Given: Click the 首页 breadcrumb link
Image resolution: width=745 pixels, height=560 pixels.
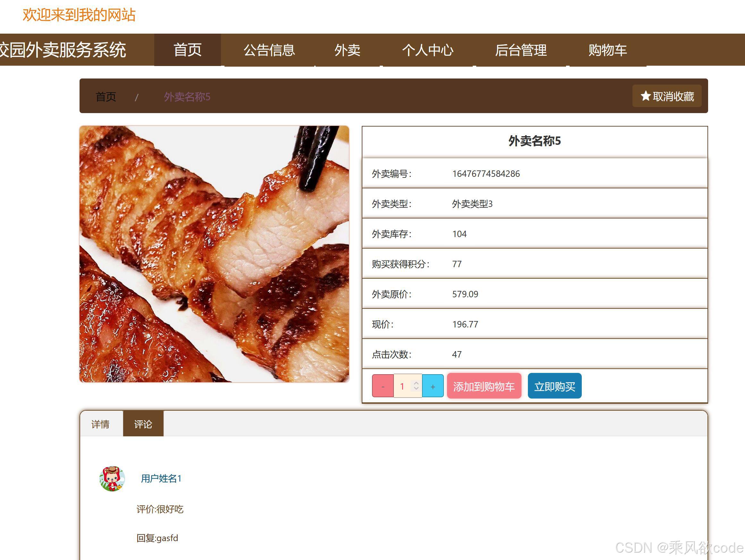Looking at the screenshot, I should coord(106,97).
